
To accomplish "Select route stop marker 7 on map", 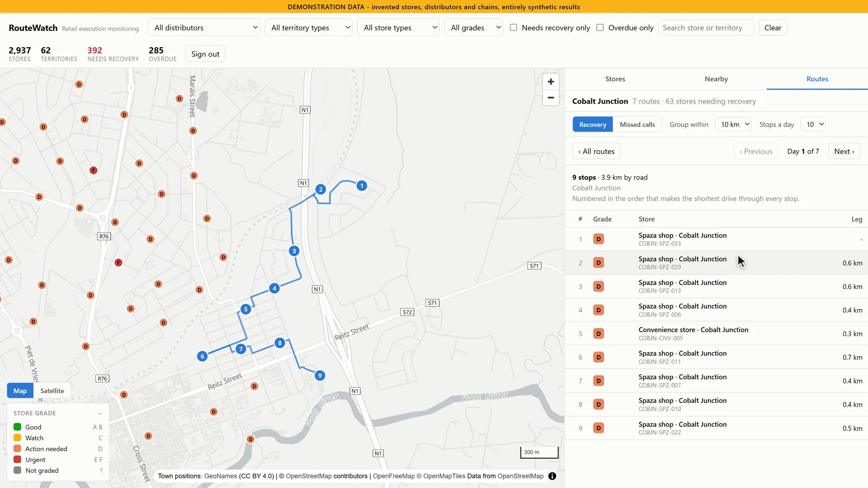I will click(x=241, y=349).
